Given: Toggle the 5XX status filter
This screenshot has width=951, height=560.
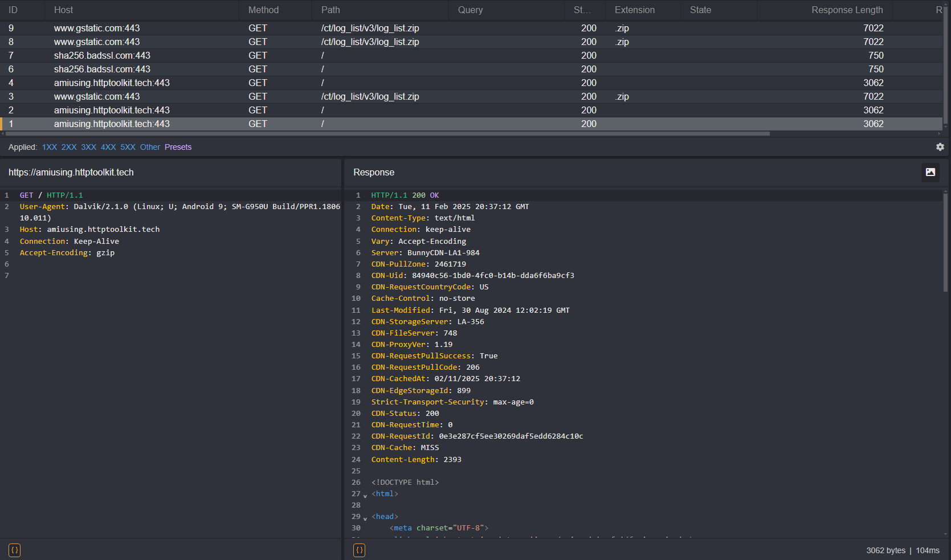Looking at the screenshot, I should pos(128,147).
